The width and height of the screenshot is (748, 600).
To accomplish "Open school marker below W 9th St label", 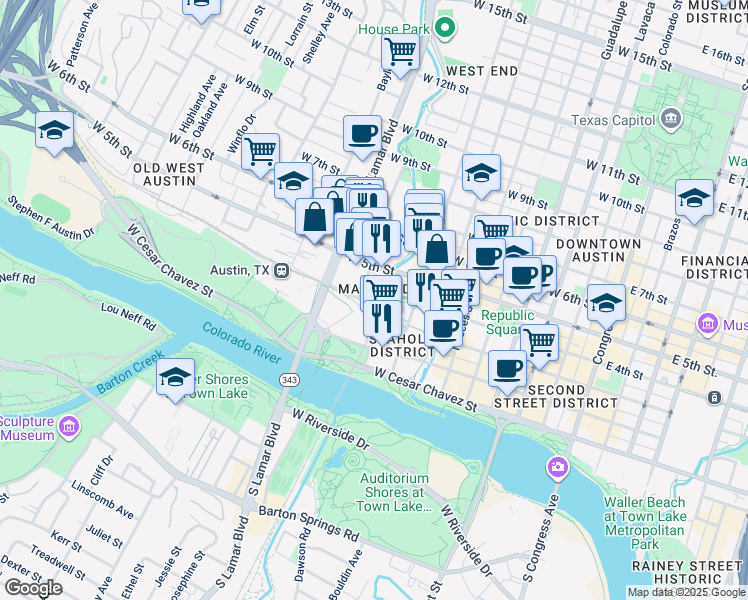I will point(481,173).
